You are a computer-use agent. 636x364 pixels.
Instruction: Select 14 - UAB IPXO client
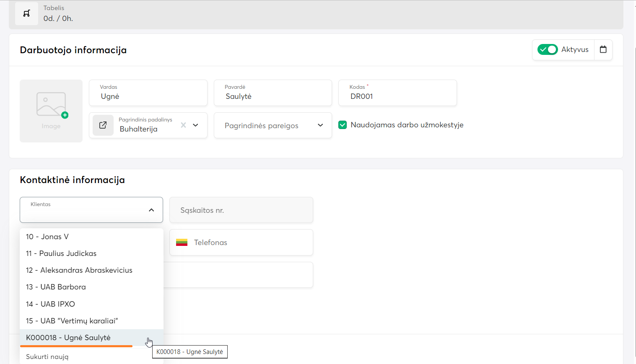point(50,304)
